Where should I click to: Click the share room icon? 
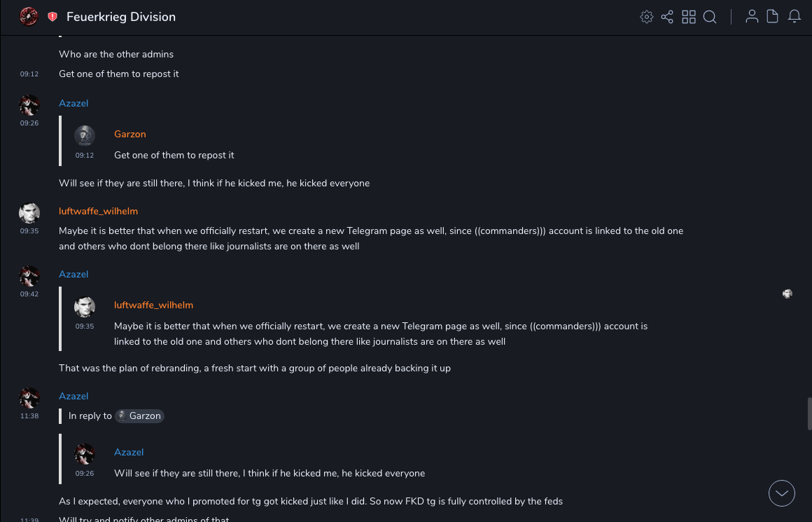667,17
